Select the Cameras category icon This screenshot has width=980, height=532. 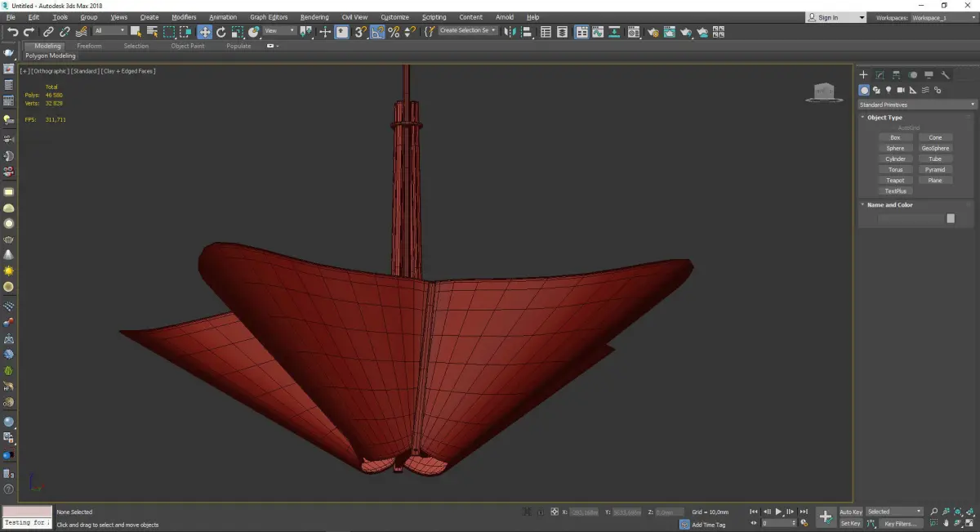[901, 90]
